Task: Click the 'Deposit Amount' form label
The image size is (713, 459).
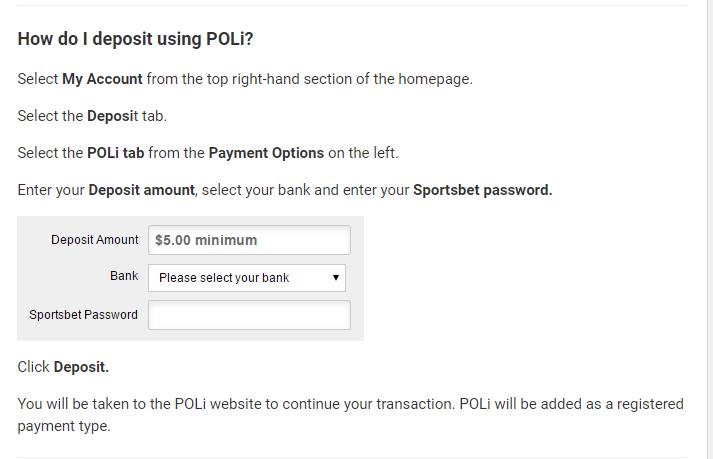Action: (x=95, y=240)
